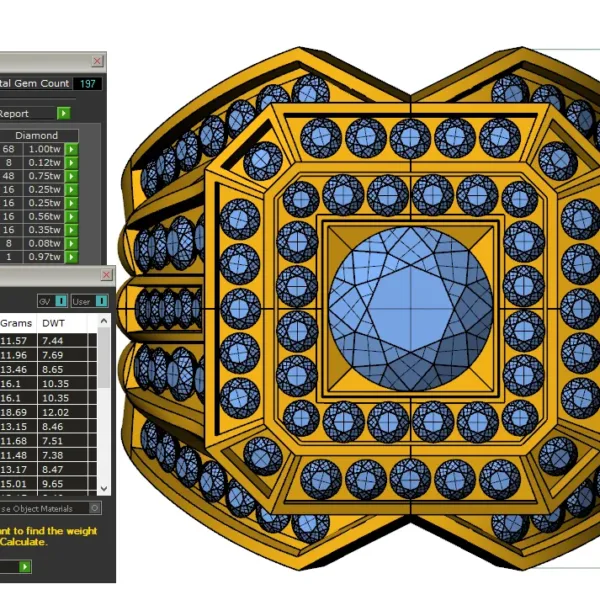This screenshot has width=600, height=600.
Task: Select the 0.35tw cell
Action: click(44, 230)
